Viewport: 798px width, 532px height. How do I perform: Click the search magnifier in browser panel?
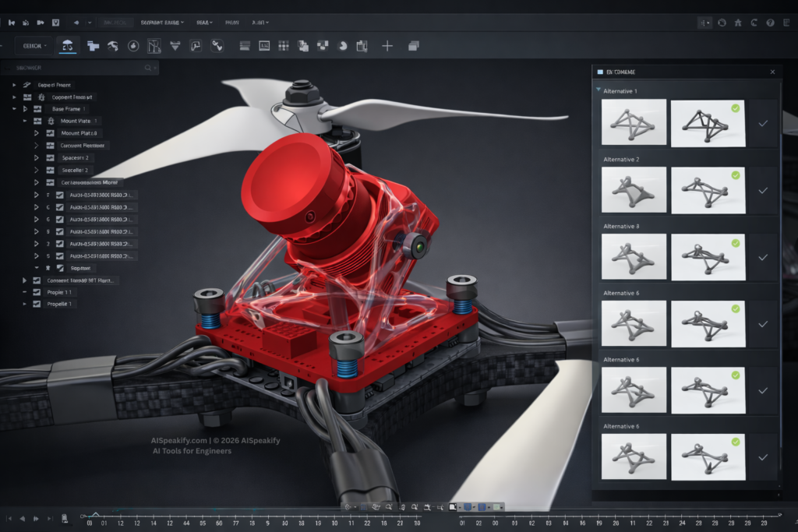coord(148,69)
